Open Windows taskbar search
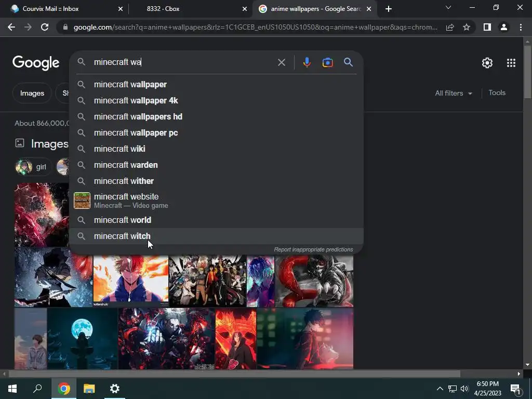Screen dimensions: 532x399 point(37,389)
